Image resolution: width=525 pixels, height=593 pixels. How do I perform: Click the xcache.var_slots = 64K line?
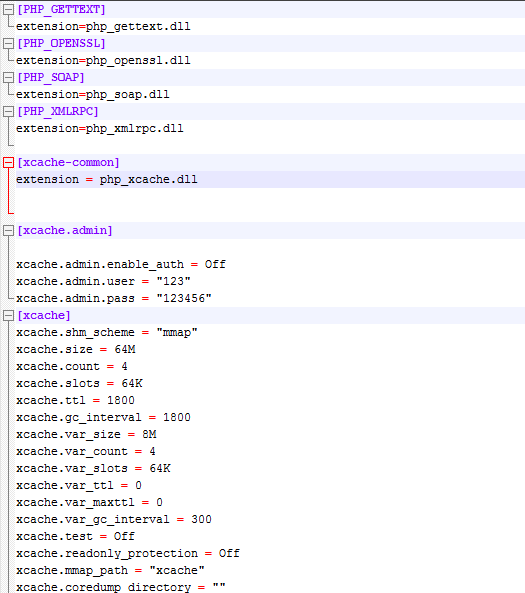pos(93,469)
